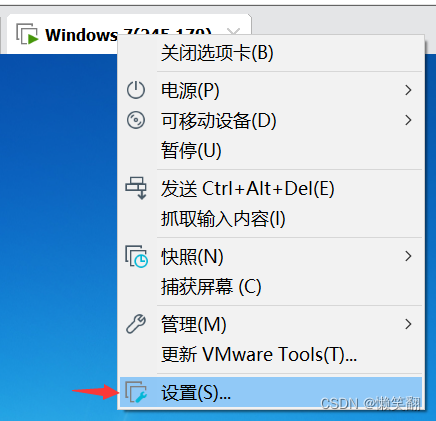Click the disc icon beside 可移动设备(D)
The height and width of the screenshot is (421, 436).
136,120
